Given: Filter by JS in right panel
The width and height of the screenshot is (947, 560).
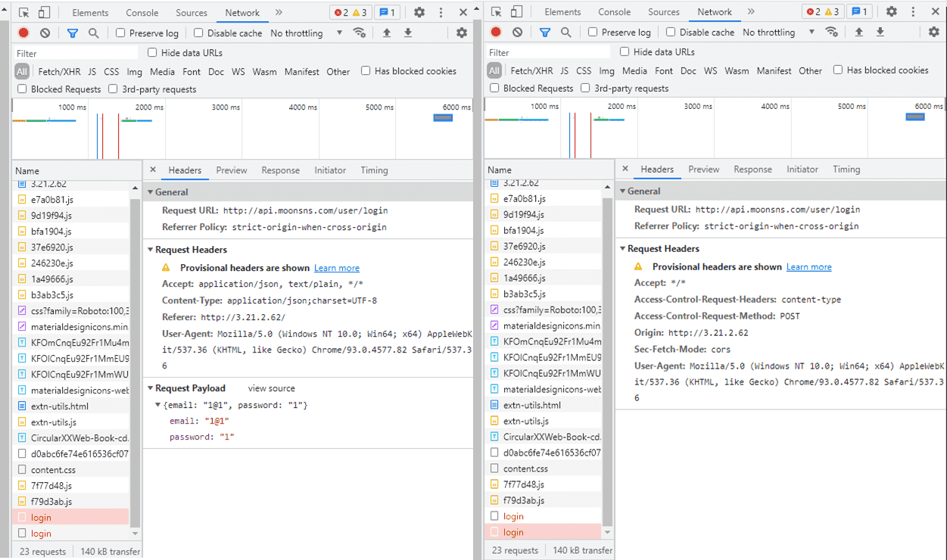Looking at the screenshot, I should (565, 71).
